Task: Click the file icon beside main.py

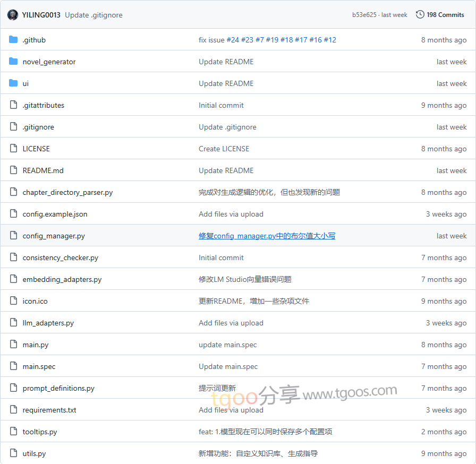Action: click(13, 345)
